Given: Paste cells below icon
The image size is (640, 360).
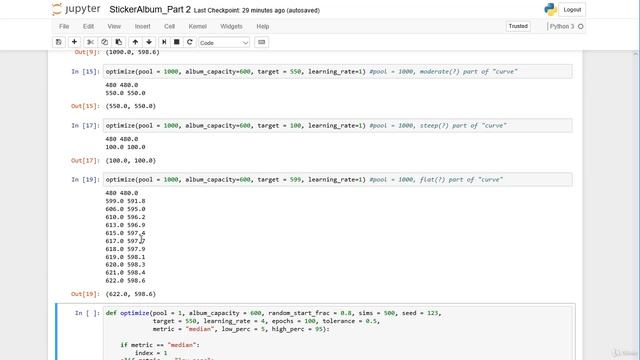Looking at the screenshot, I should (x=118, y=42).
